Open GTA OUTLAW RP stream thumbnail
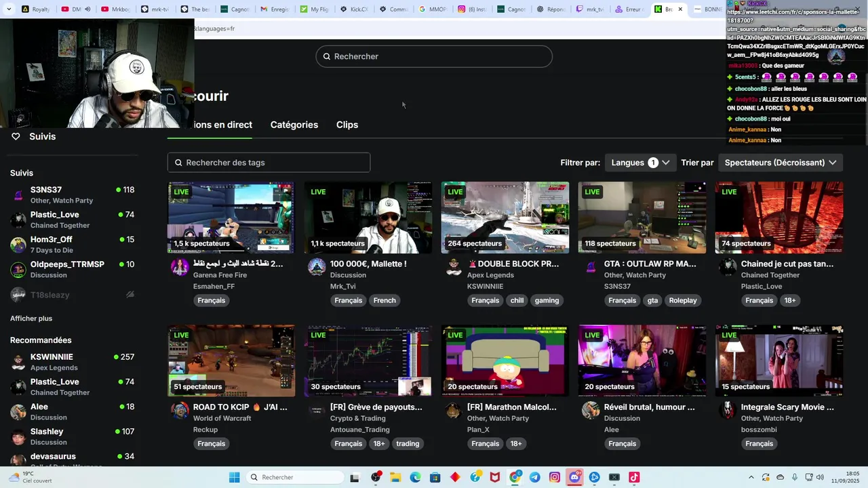This screenshot has height=488, width=868. 642,218
